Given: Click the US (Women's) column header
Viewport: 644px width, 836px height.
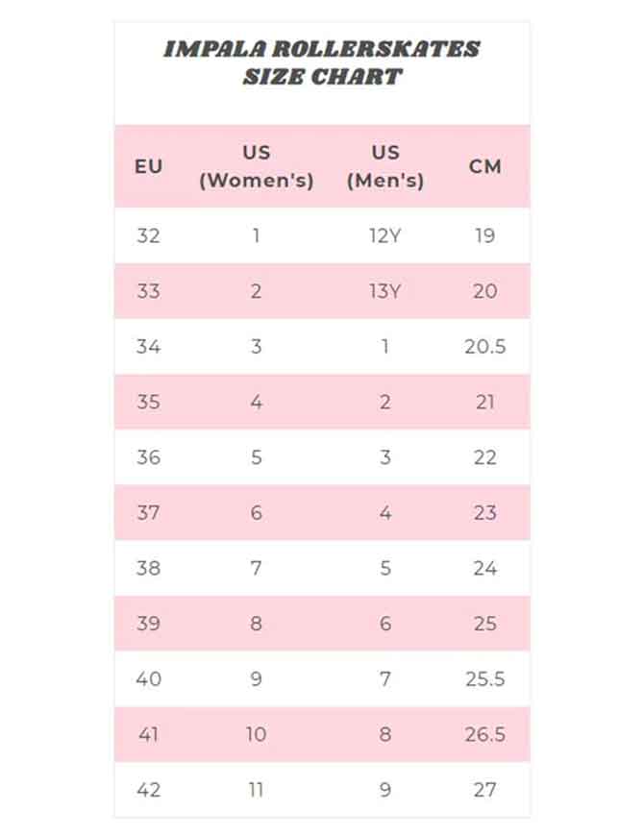Looking at the screenshot, I should [x=256, y=166].
